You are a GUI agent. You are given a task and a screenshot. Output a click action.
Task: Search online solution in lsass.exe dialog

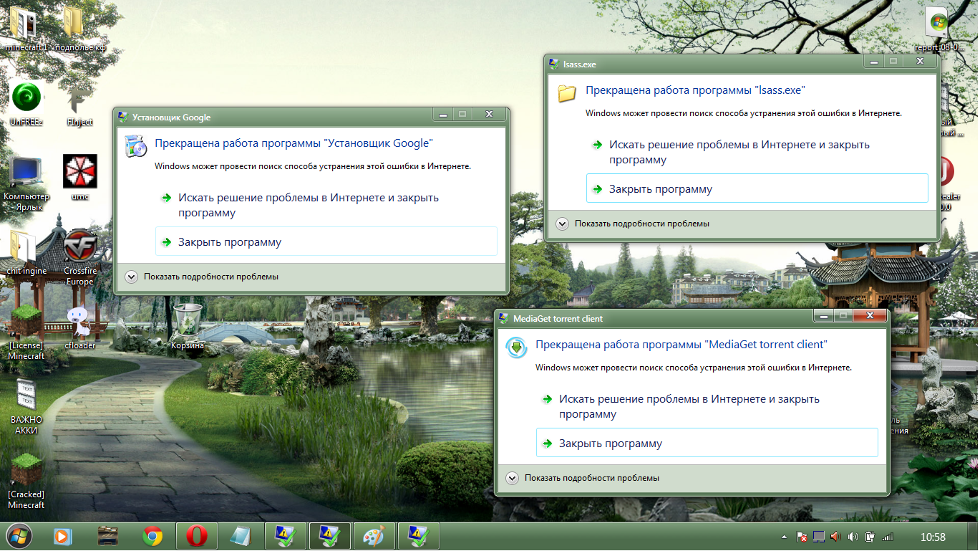point(757,152)
